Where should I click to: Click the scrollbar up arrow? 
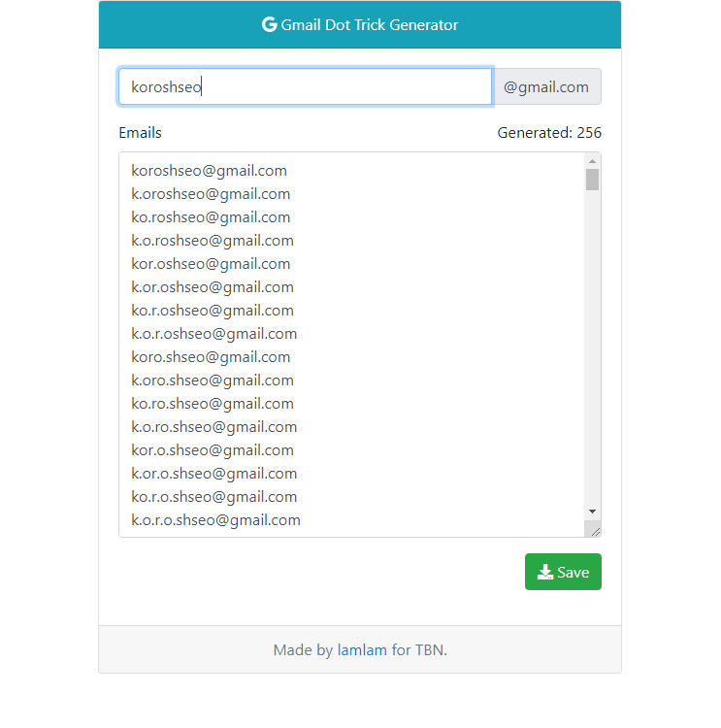click(x=592, y=161)
